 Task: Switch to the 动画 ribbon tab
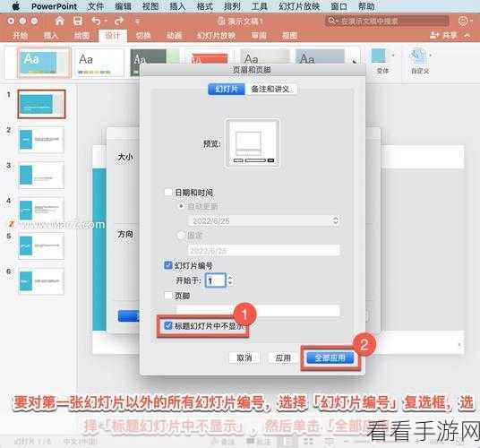pos(174,36)
